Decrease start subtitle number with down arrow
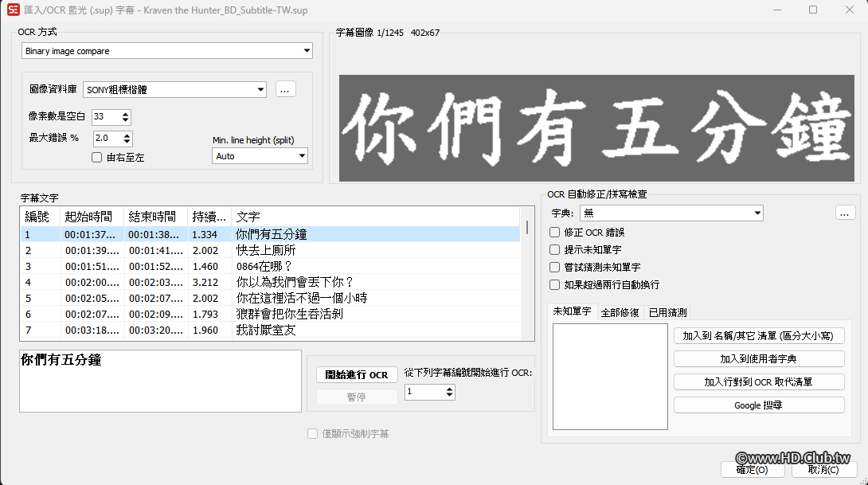Viewport: 868px width, 485px height. tap(449, 395)
